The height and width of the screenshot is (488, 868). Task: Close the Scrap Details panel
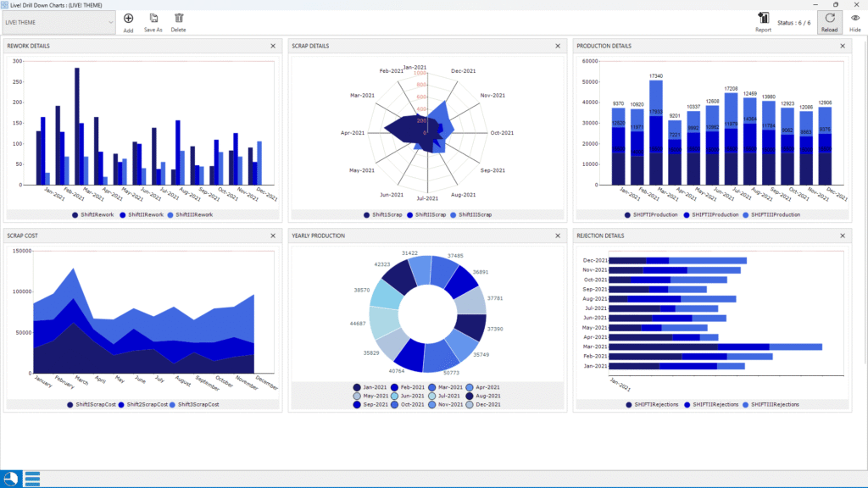558,46
